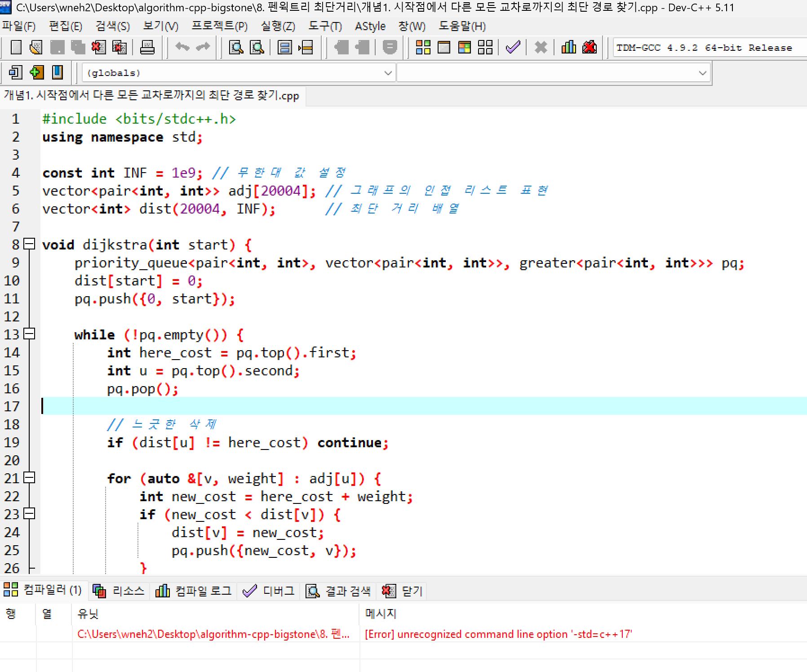Open the 도움말(H) menu

tap(462, 26)
